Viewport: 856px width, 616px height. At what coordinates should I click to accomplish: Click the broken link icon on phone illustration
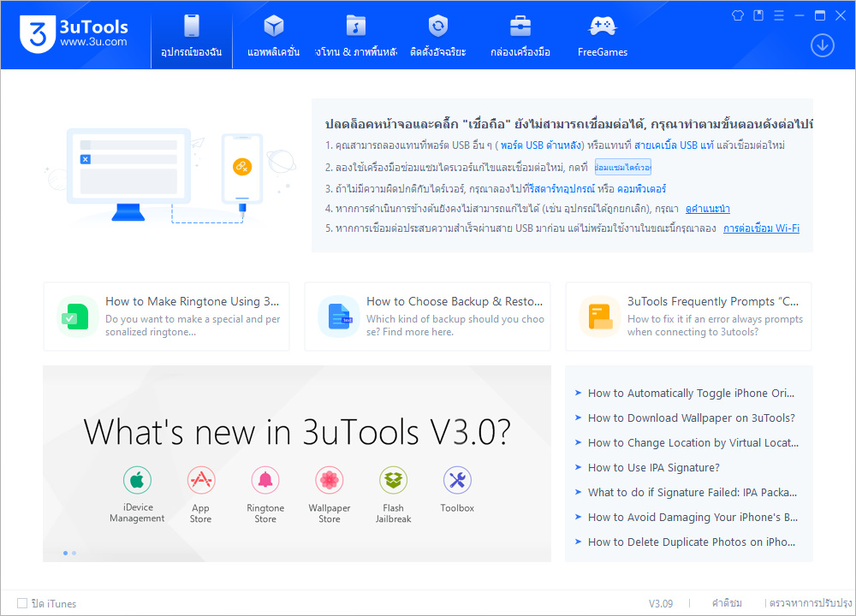click(242, 167)
